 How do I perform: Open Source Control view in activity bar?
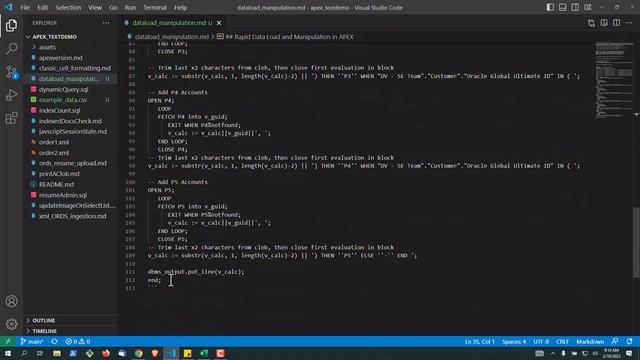tap(11, 72)
